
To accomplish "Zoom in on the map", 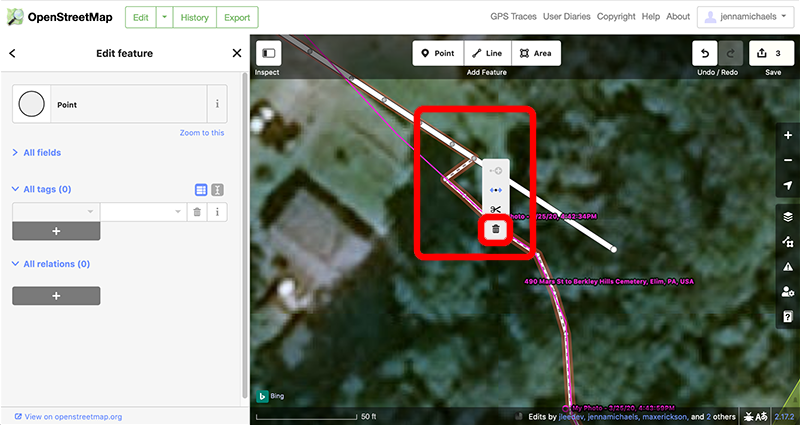I will (788, 135).
